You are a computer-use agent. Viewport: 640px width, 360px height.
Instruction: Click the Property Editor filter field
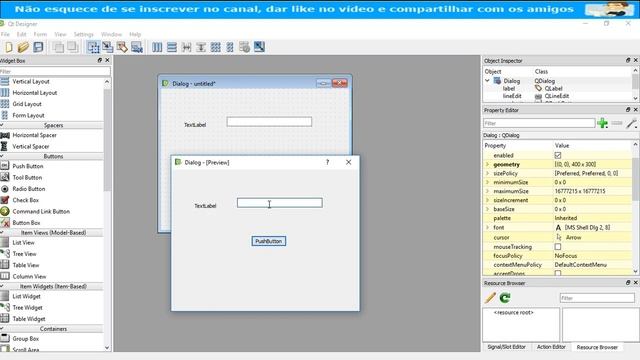point(539,123)
